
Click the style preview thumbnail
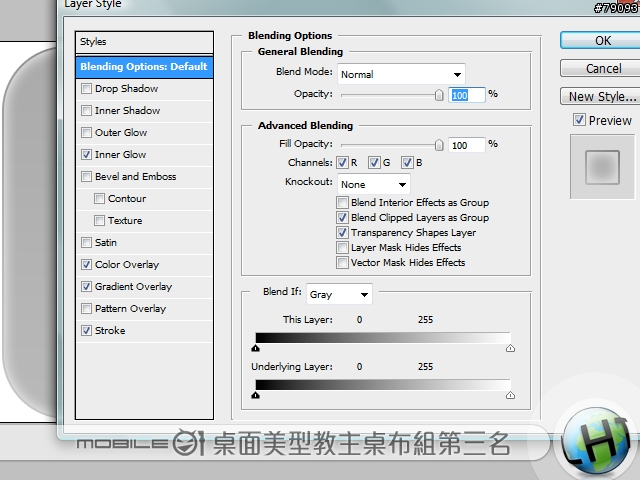602,167
